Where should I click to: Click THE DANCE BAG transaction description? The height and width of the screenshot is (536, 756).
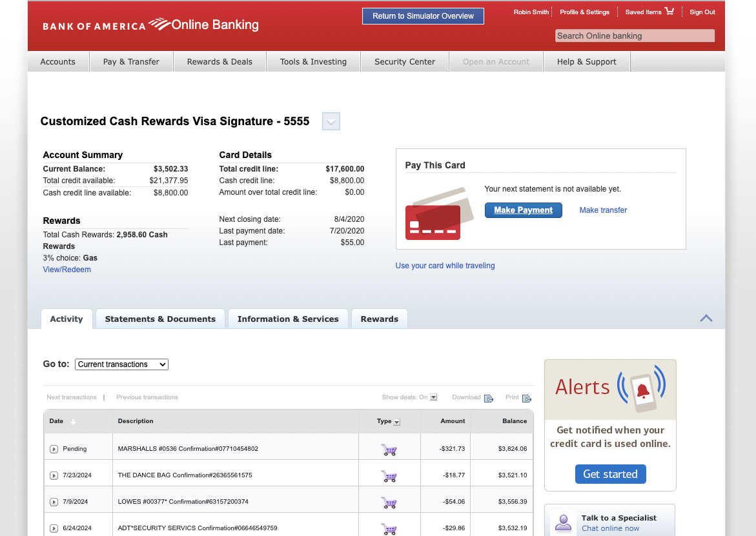(x=185, y=475)
